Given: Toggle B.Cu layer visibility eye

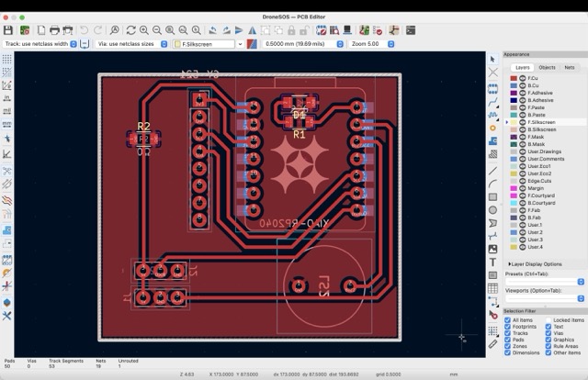Looking at the screenshot, I should coord(523,85).
